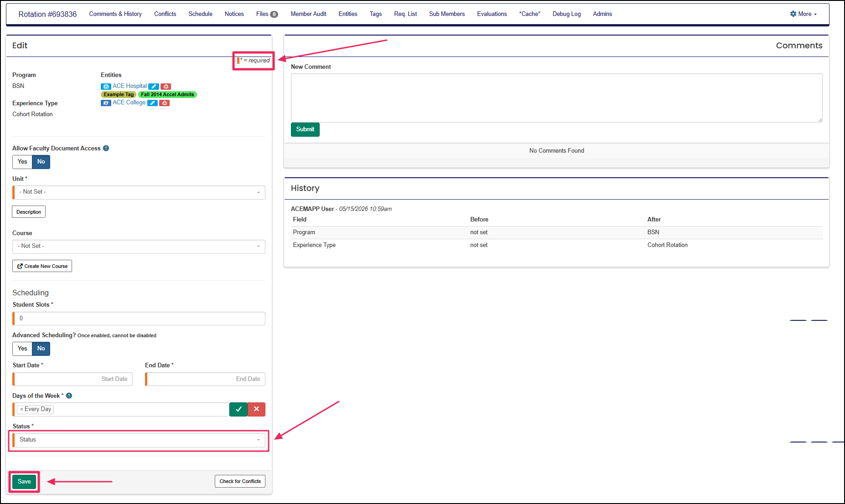Open help for Allow Faculty Document Access

click(x=106, y=148)
